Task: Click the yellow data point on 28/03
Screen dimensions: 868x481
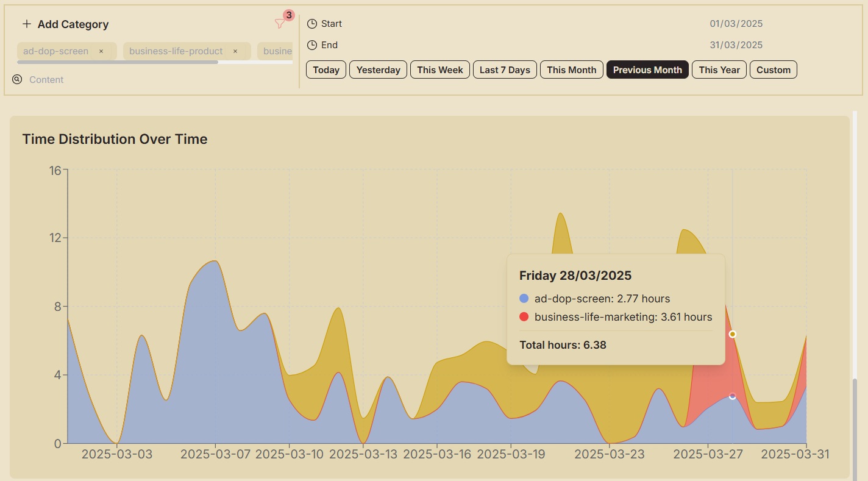Action: 733,334
